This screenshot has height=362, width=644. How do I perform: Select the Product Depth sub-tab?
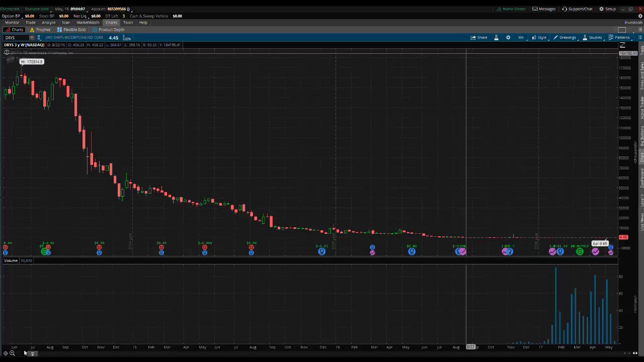[x=108, y=30]
